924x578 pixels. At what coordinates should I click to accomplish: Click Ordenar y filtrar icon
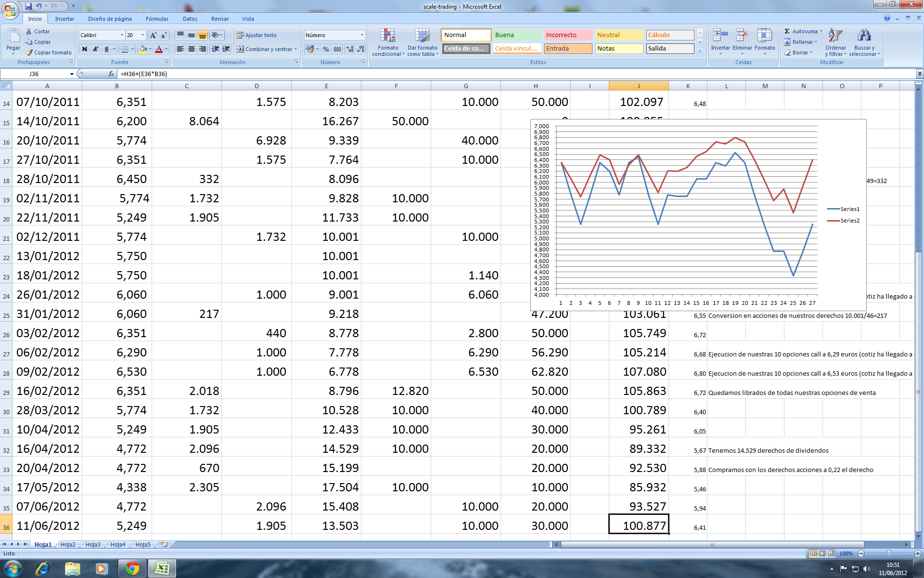835,36
